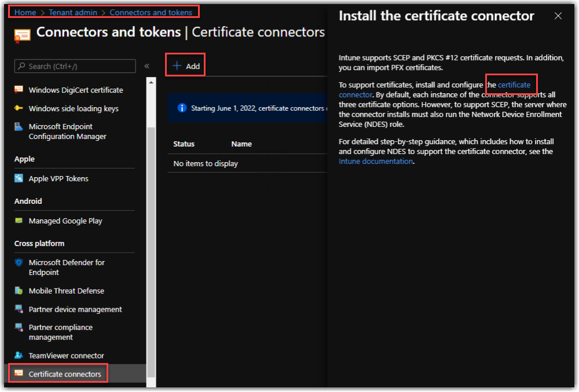Viewport: 579px width, 392px height.
Task: Click the Managed Google Play icon
Action: tap(19, 221)
